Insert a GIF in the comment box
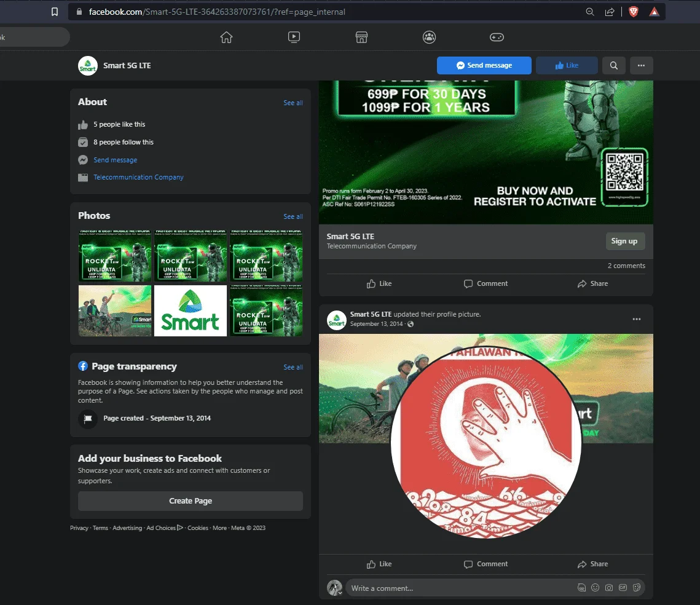This screenshot has width=700, height=605. click(623, 588)
